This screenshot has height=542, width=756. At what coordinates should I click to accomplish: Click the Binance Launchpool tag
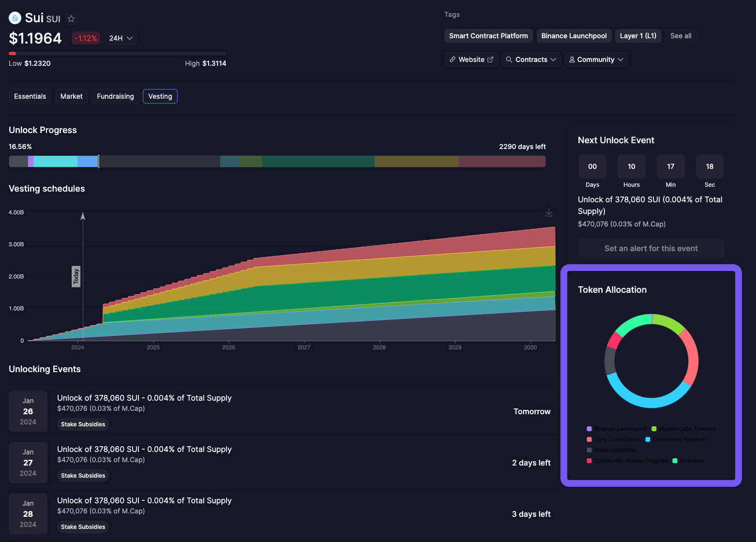point(574,36)
